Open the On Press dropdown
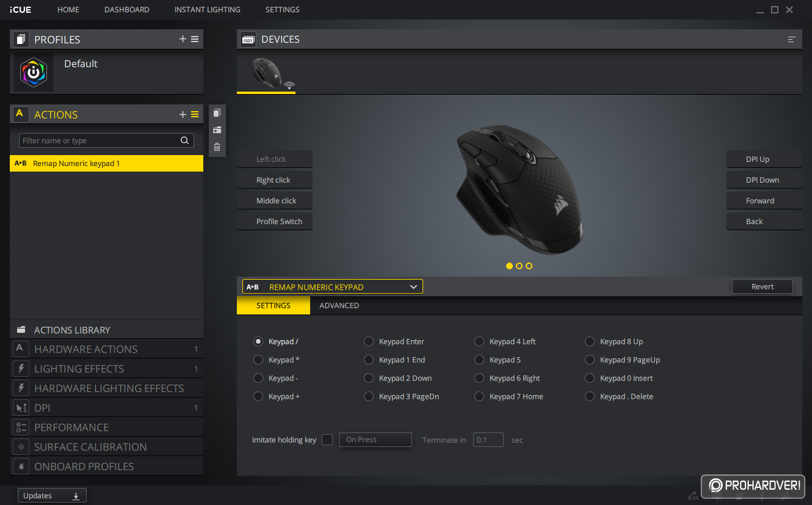 pos(375,440)
